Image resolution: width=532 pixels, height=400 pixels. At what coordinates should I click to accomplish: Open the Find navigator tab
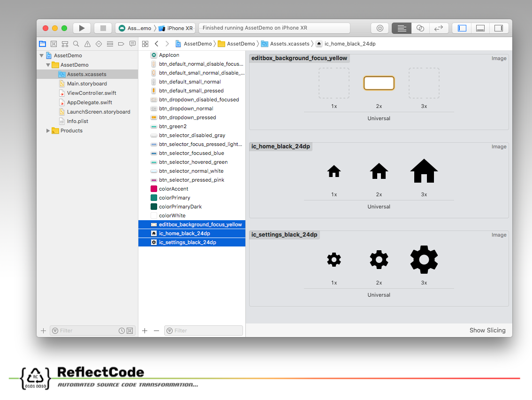(x=76, y=44)
